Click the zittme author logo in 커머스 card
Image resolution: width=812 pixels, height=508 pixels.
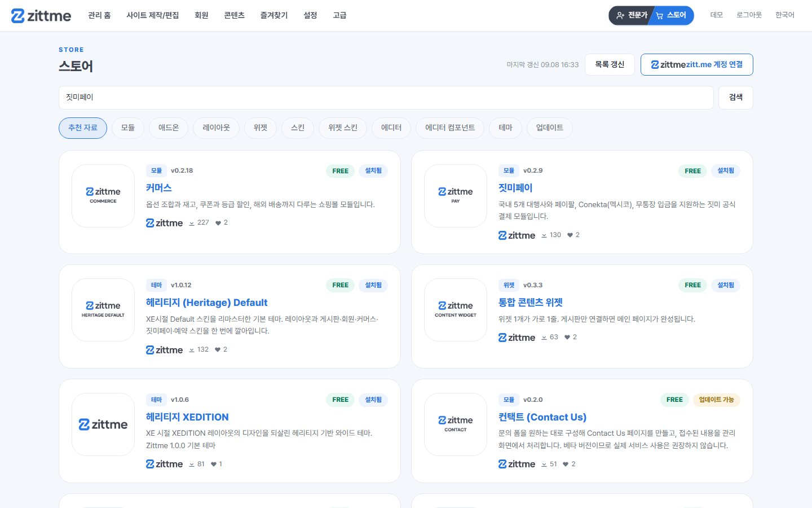click(164, 223)
